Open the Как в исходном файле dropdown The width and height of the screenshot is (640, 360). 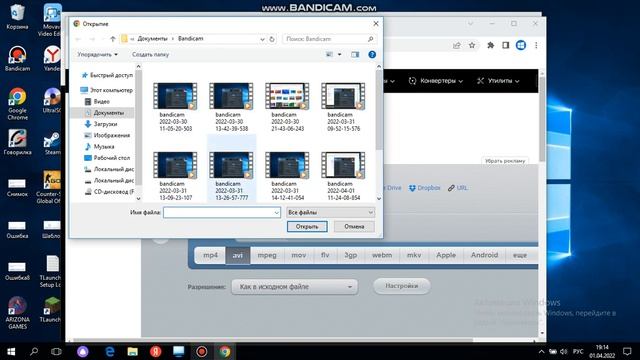pyautogui.click(x=294, y=287)
